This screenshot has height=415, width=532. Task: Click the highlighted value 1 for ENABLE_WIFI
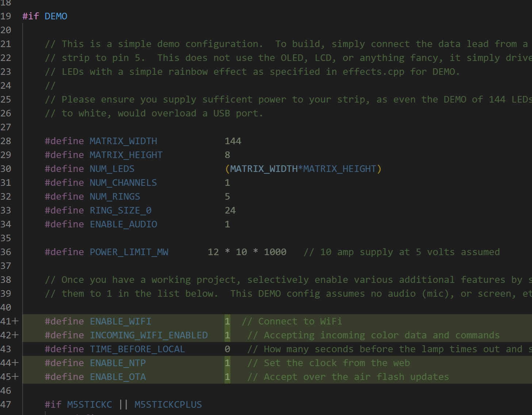click(227, 322)
